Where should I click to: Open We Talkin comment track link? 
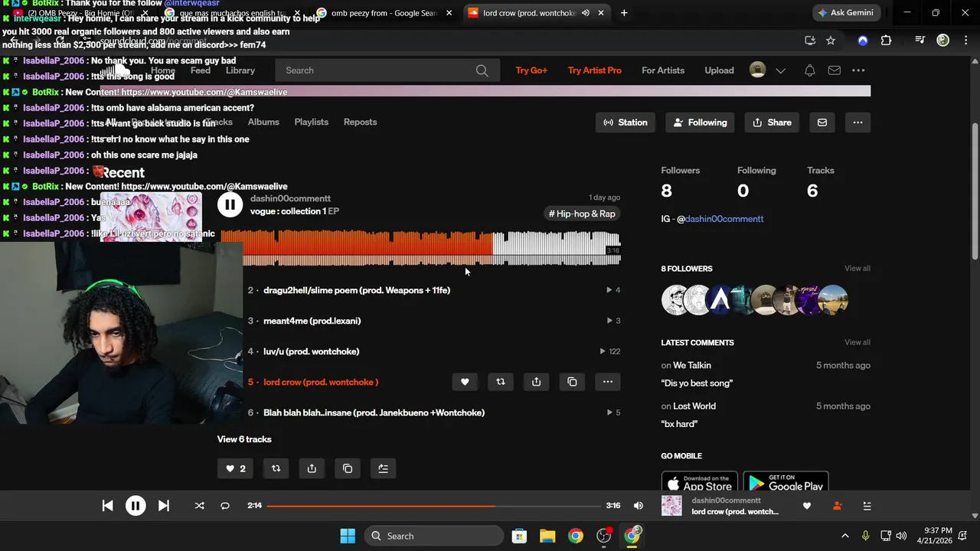pyautogui.click(x=692, y=365)
